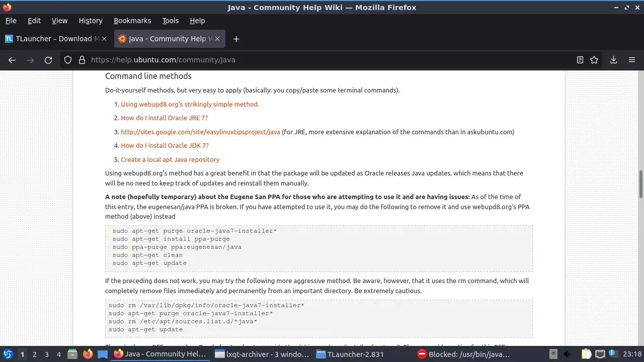This screenshot has height=362, width=644.
Task: Open the Tools menu
Action: [x=170, y=21]
